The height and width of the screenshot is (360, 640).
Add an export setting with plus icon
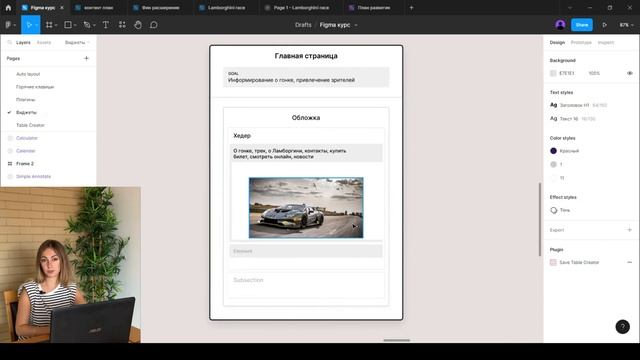tap(629, 230)
